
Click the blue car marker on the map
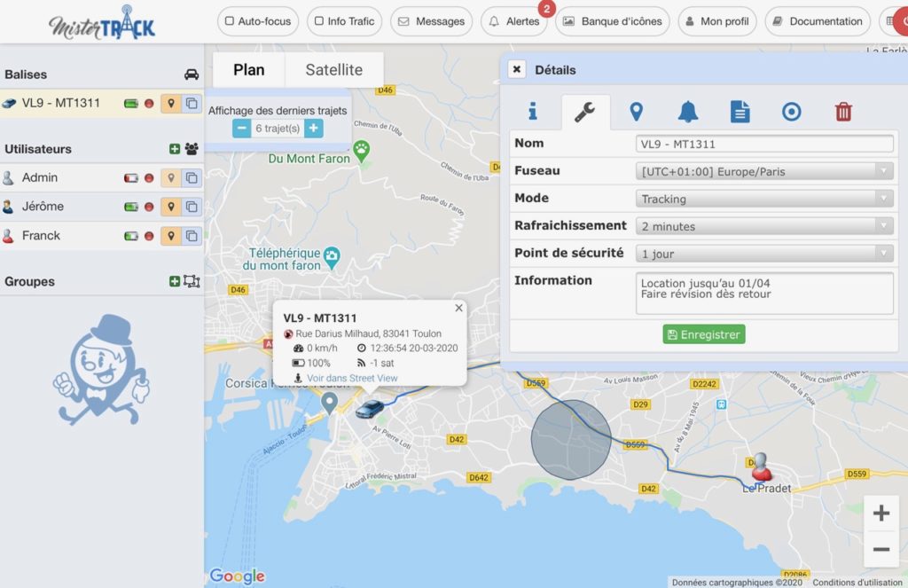click(x=370, y=409)
